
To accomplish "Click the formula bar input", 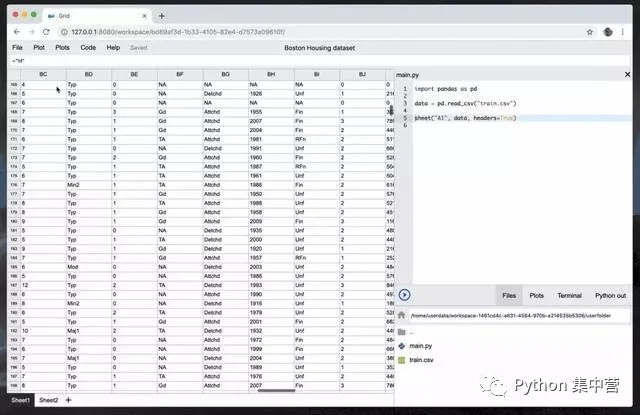I will (318, 61).
